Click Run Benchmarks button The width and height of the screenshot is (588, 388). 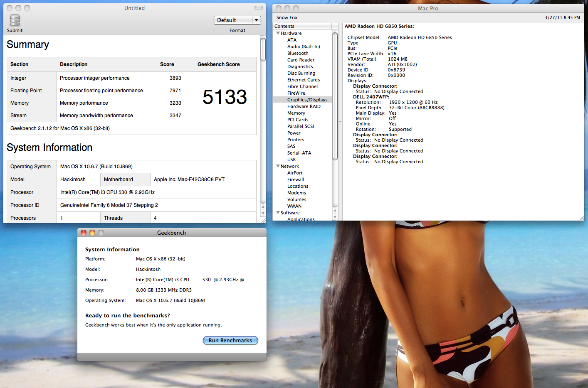click(x=230, y=340)
